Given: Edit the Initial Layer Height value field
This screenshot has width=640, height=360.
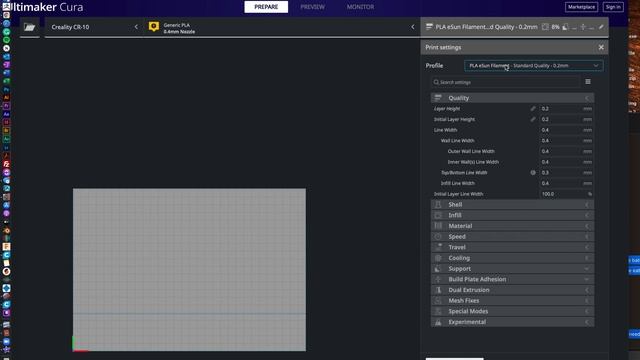Looking at the screenshot, I should click(566, 119).
